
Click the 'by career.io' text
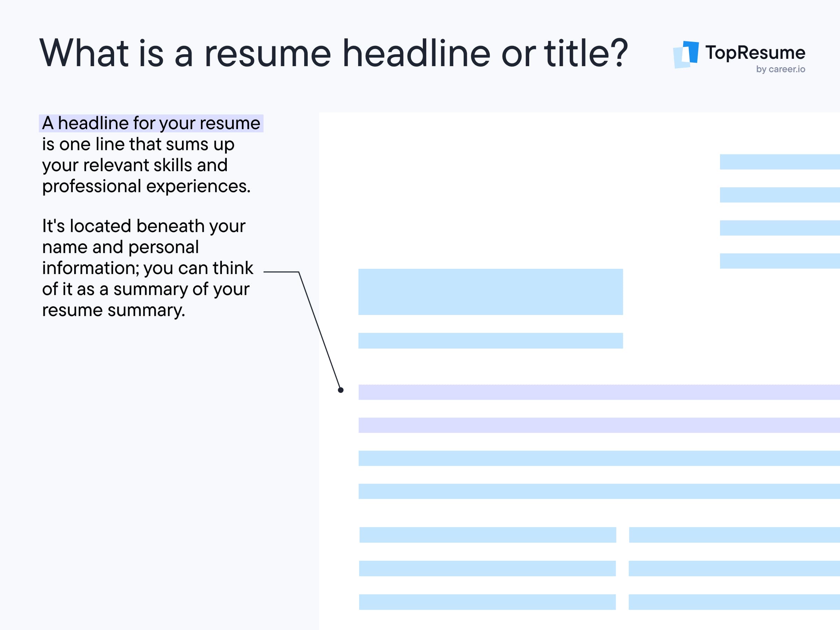pos(780,69)
